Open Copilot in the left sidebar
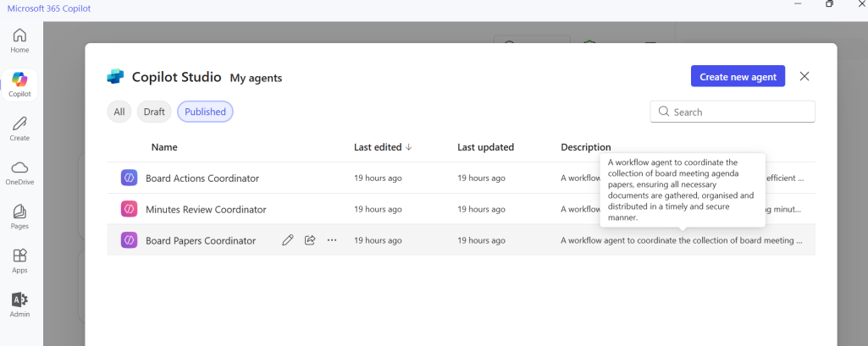 [x=19, y=85]
